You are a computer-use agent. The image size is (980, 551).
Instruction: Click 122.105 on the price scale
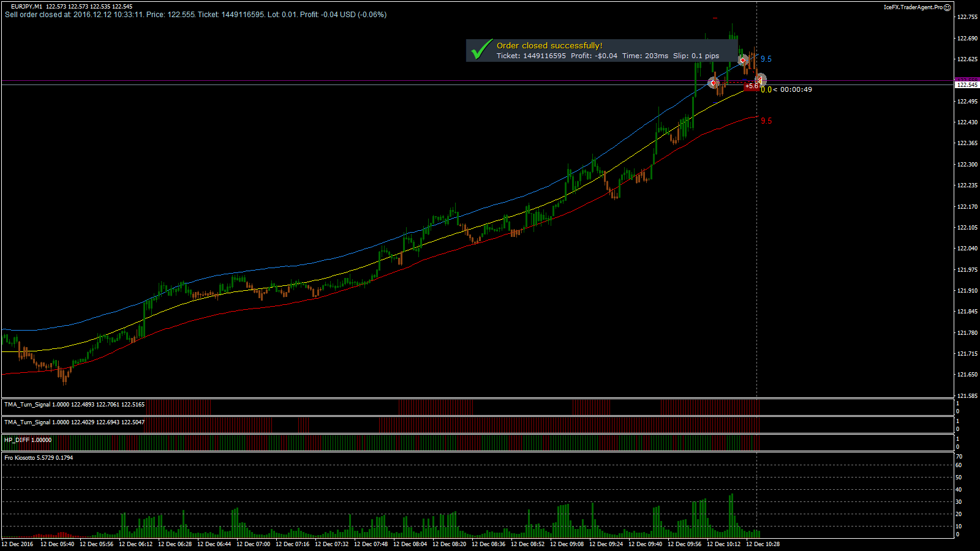coord(967,228)
